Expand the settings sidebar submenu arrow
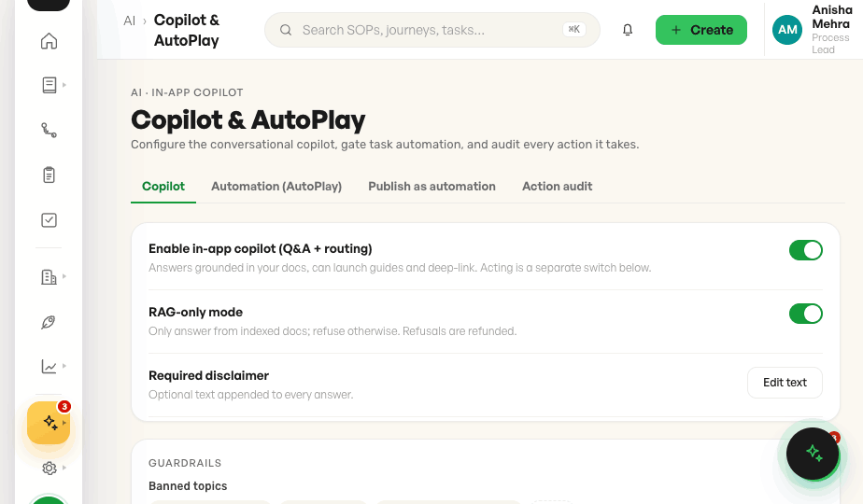Viewport: 863px width, 504px height. tap(64, 468)
